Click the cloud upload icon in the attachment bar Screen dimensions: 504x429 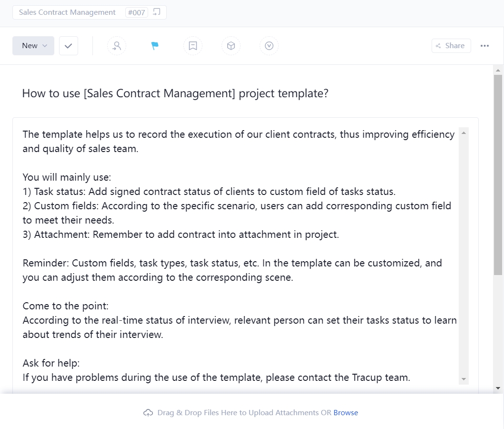pos(148,413)
